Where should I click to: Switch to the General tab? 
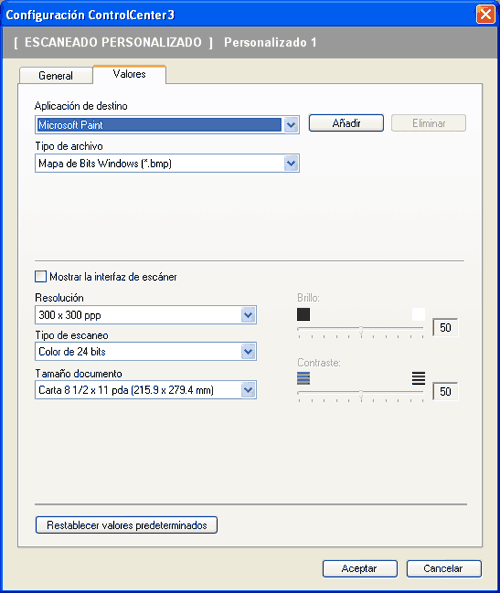click(56, 75)
